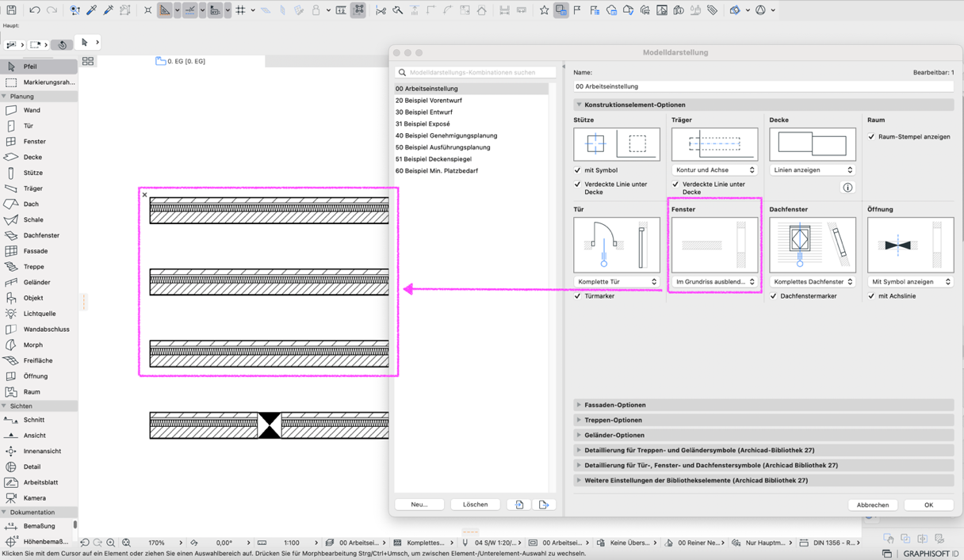This screenshot has width=964, height=560.
Task: Select the Dach tool in the toolbox
Action: (39, 204)
